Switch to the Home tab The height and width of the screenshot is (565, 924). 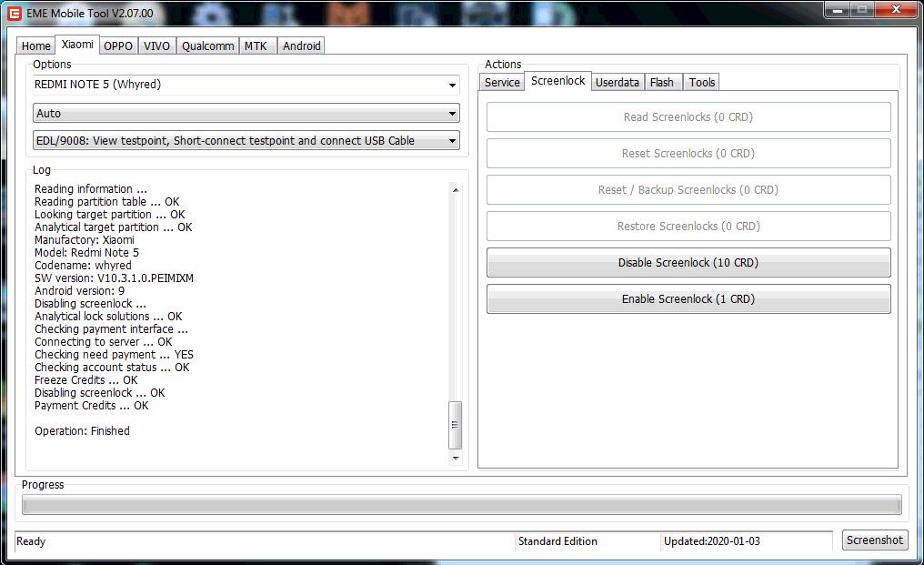[x=36, y=46]
